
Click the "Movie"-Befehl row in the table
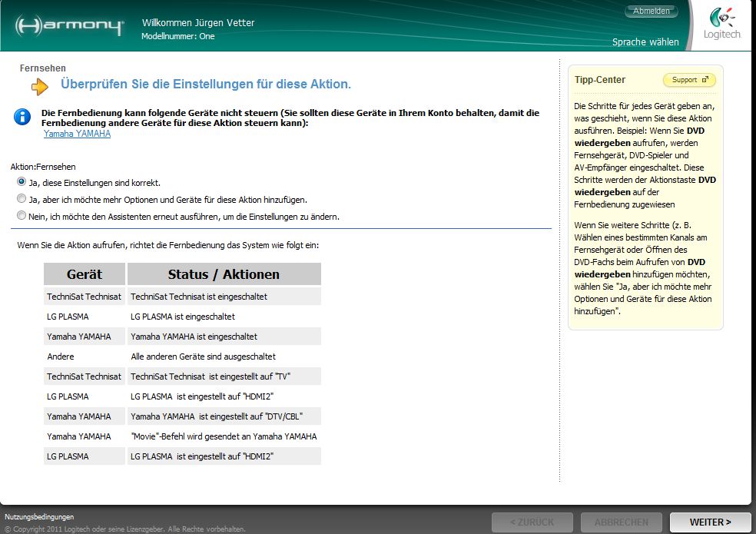224,436
